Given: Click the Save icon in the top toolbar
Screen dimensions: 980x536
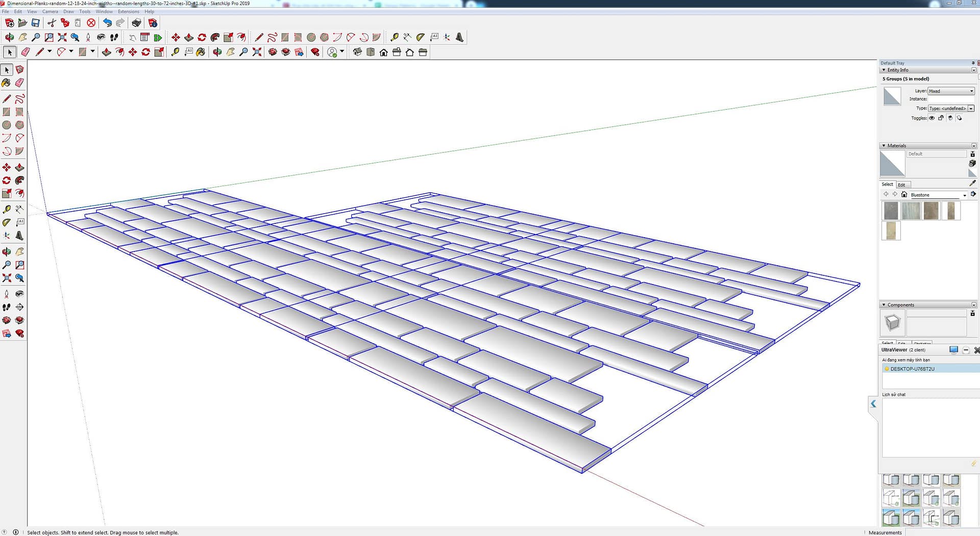Looking at the screenshot, I should [x=35, y=23].
